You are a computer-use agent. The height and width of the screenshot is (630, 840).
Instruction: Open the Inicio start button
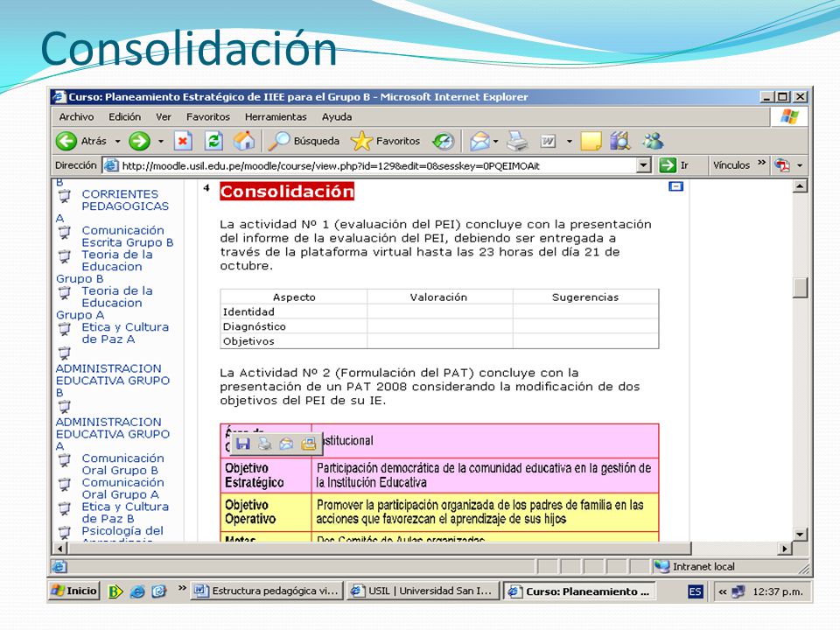click(73, 591)
